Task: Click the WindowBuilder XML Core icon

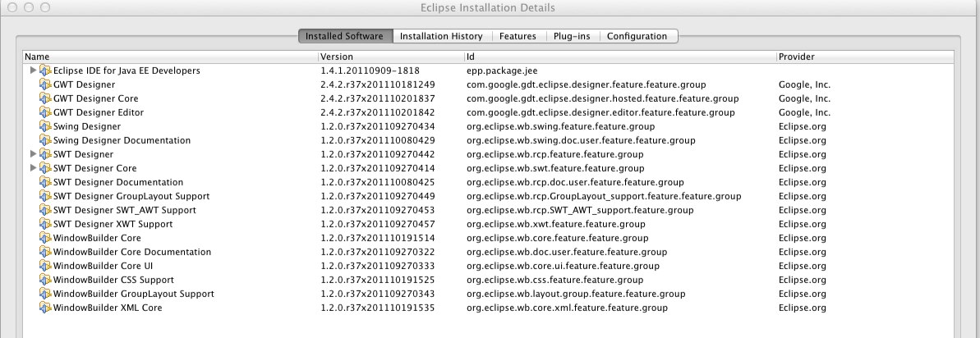Action: click(45, 308)
